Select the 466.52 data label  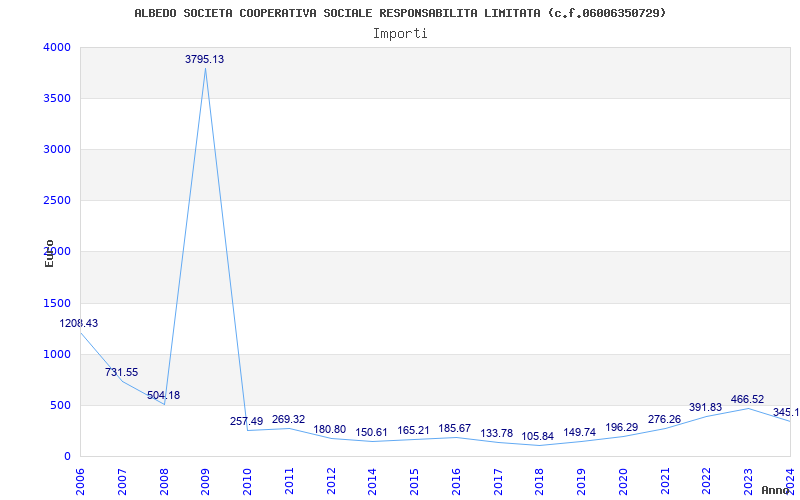point(747,399)
